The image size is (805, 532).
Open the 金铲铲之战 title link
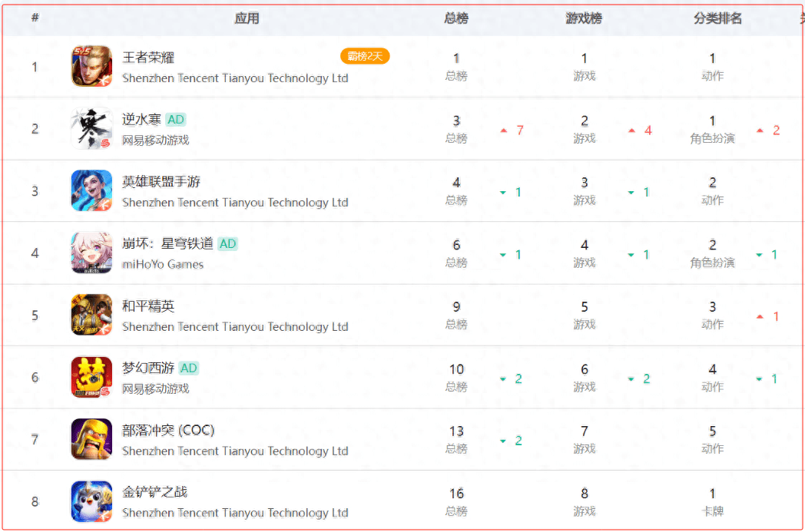[x=154, y=492]
